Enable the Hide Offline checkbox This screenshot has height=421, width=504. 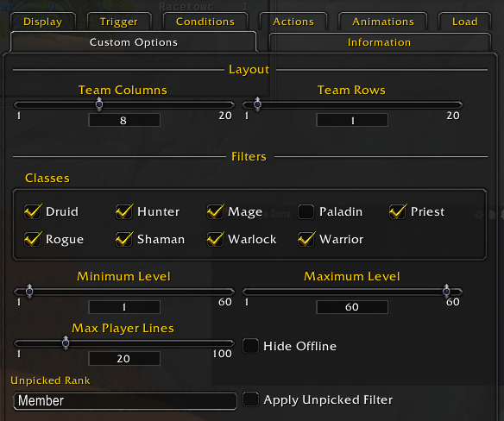(250, 346)
